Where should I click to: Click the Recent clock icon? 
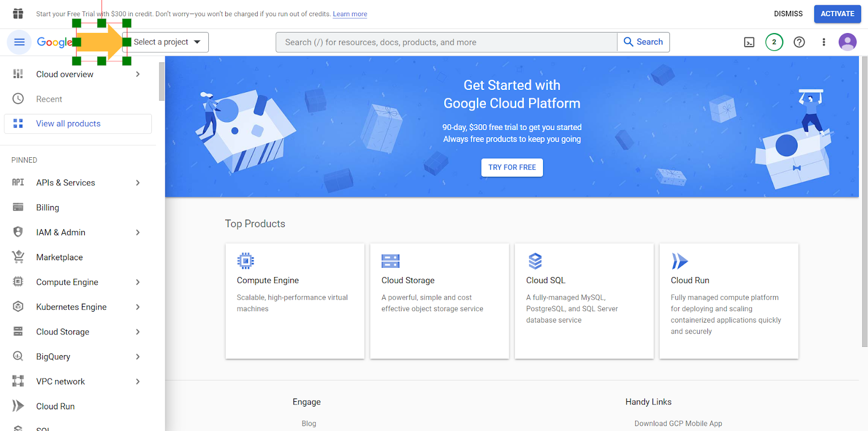point(18,99)
